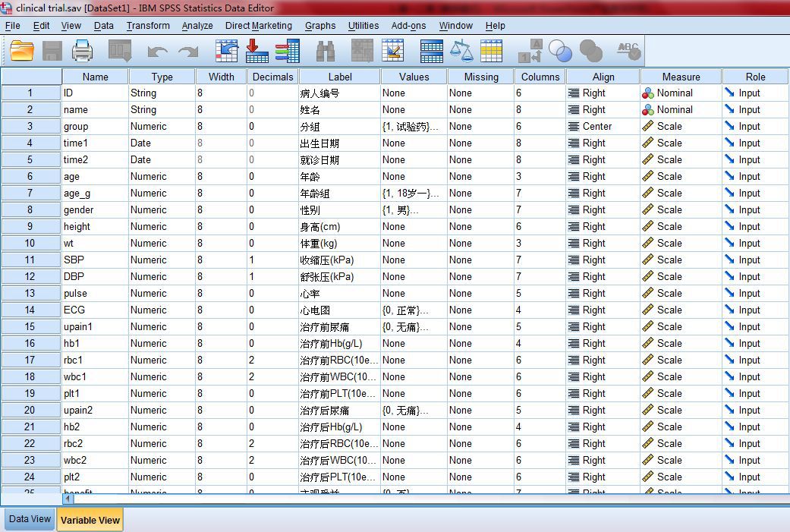Select cases grid icon
The image size is (790, 532).
click(491, 51)
